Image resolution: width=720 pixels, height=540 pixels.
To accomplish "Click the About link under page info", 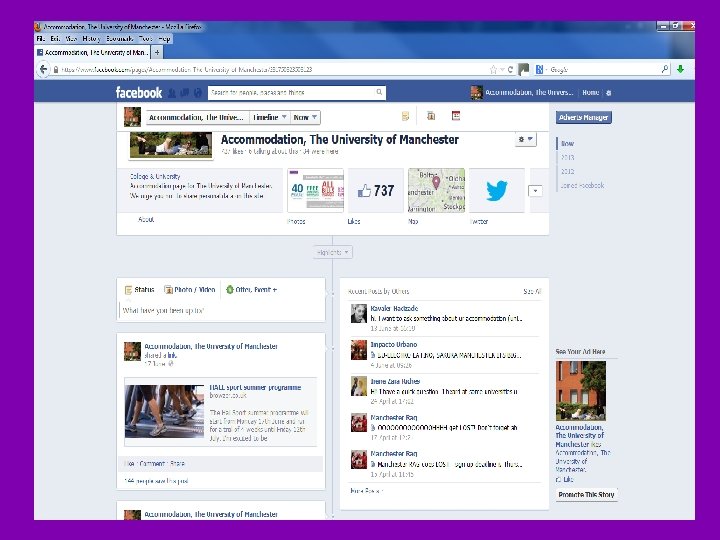I will 146,219.
